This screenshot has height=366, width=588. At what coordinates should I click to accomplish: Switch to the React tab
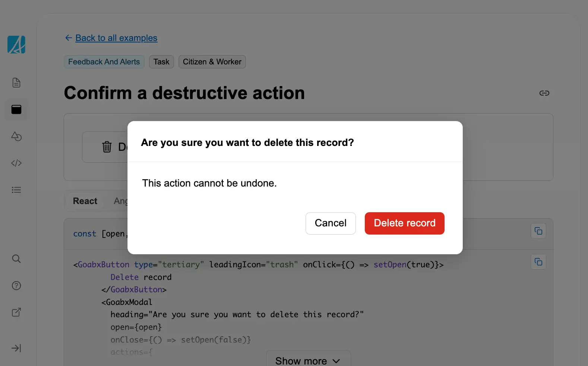(85, 201)
